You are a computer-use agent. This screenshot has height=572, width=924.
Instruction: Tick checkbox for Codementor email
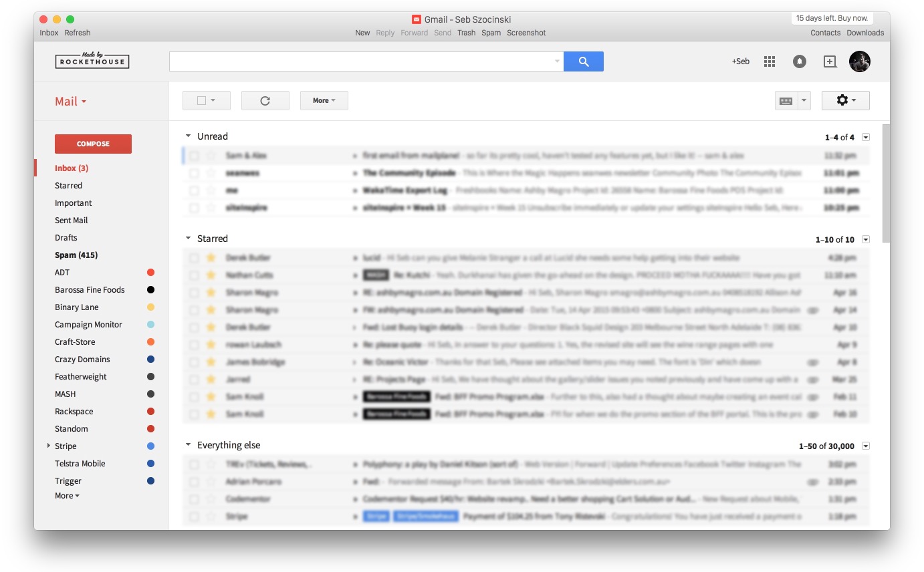click(x=194, y=499)
